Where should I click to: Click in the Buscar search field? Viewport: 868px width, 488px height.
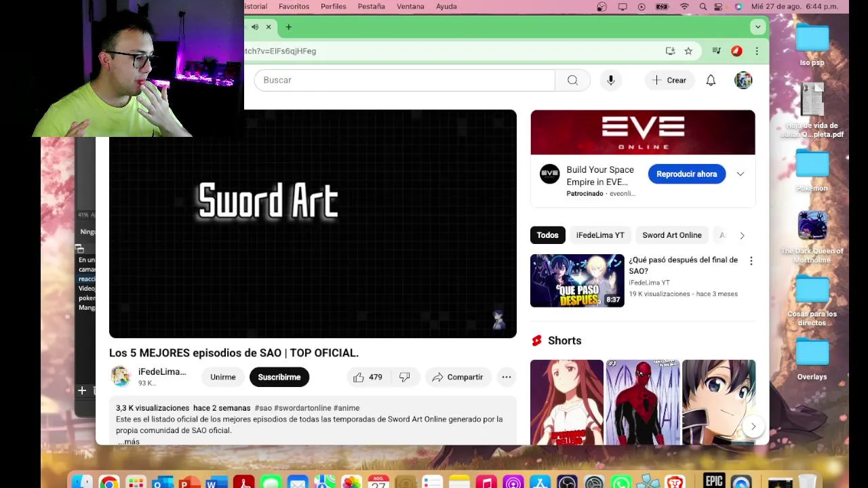tap(404, 80)
